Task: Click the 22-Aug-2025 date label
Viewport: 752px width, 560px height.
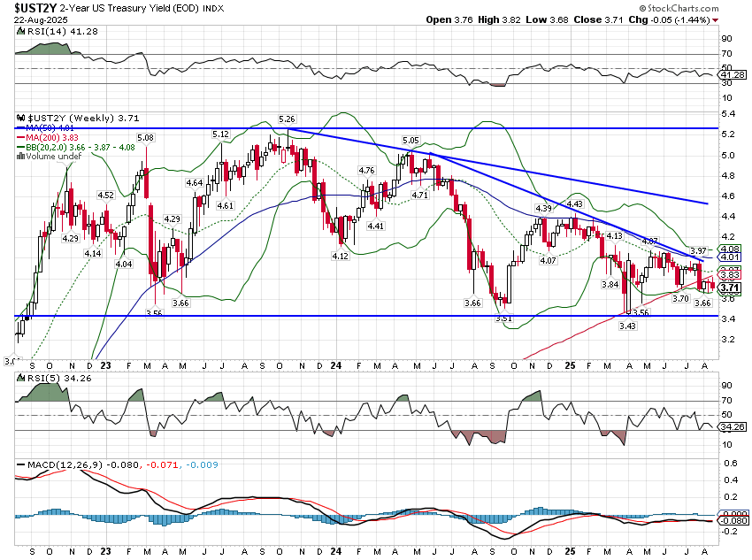Action: 41,20
